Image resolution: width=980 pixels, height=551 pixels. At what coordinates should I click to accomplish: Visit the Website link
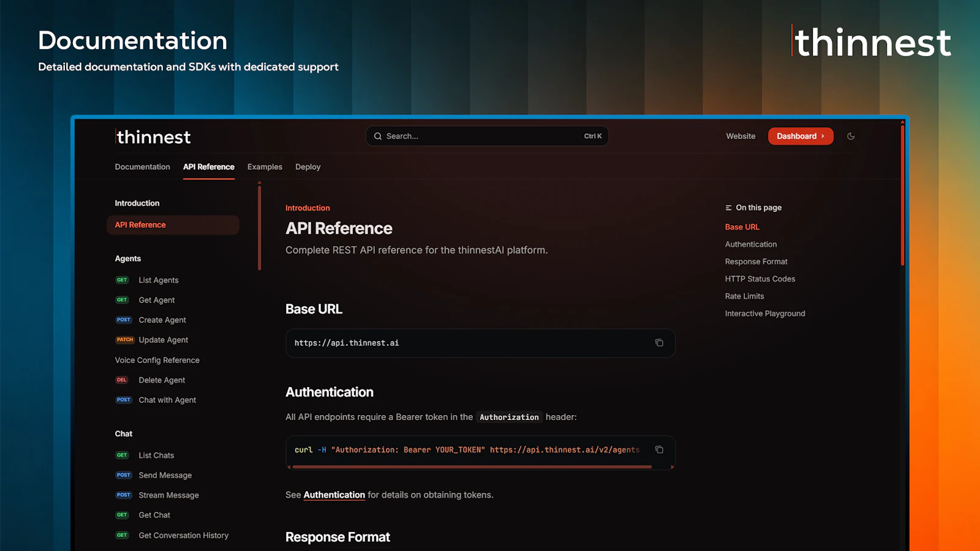[741, 136]
